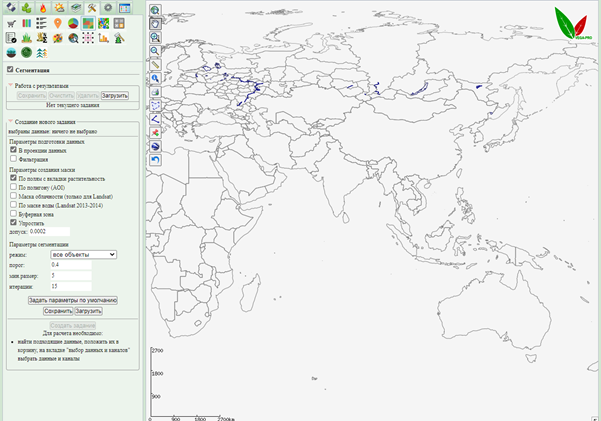The height and width of the screenshot is (421, 601).
Task: Check the Буферная зона option
Action: click(13, 213)
